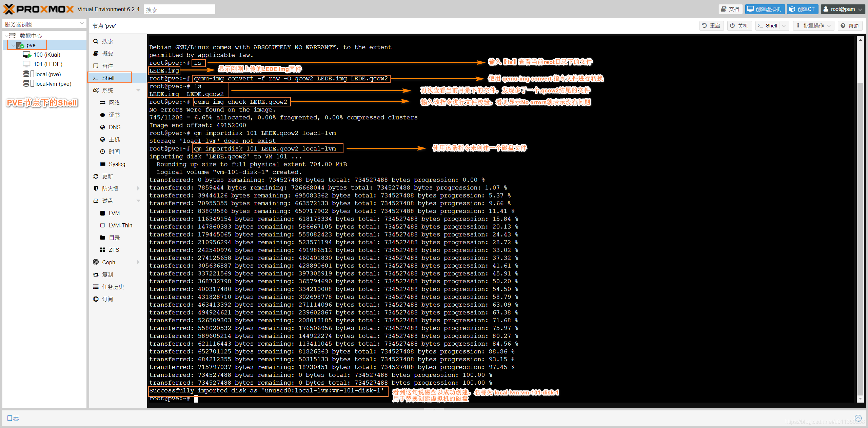Screen dimensions: 868x428
Task: Collapse the 系统 system submenu arrow
Action: click(138, 90)
